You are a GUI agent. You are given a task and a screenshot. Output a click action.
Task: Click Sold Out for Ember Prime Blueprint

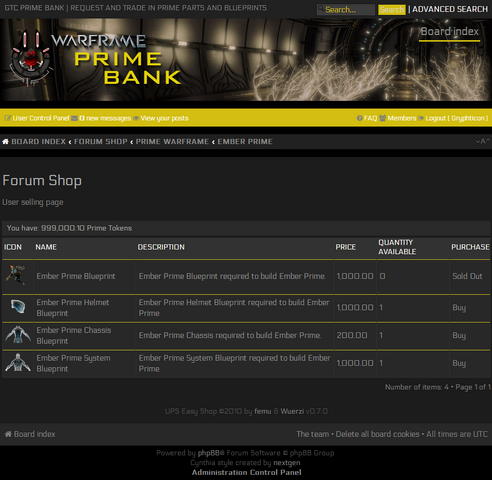[467, 276]
